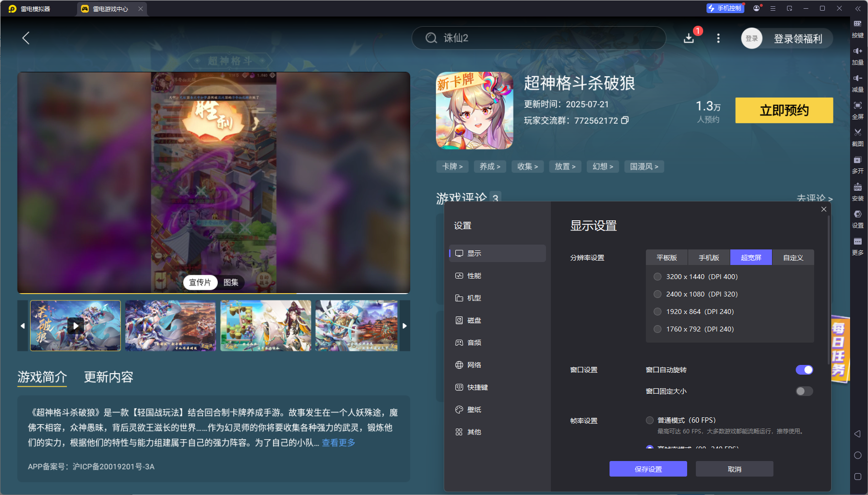Toggle 窗口自动旋转 switch off
The width and height of the screenshot is (868, 495).
click(x=804, y=370)
